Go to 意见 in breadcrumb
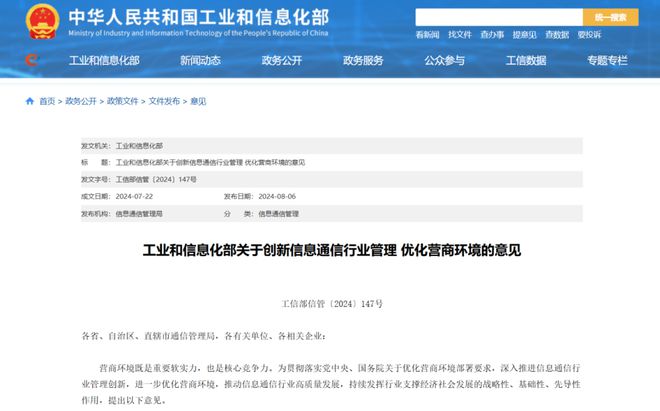This screenshot has width=660, height=411. tap(198, 101)
